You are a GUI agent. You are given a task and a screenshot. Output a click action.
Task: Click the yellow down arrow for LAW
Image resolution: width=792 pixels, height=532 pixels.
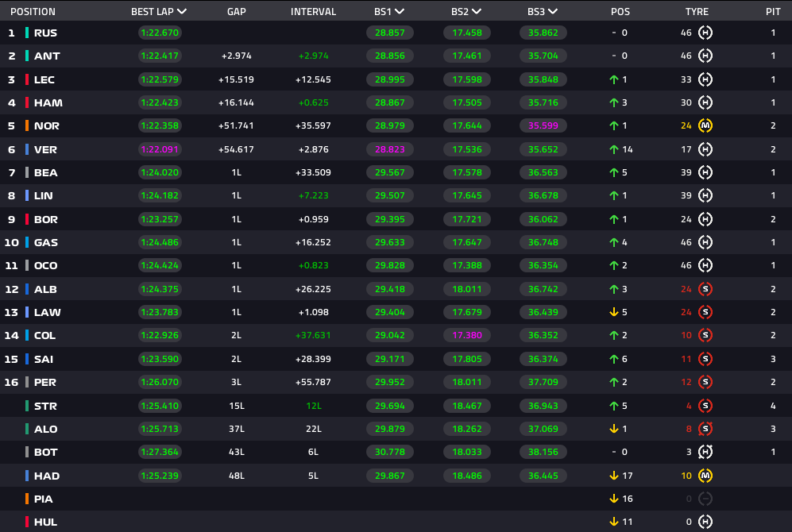pyautogui.click(x=614, y=313)
